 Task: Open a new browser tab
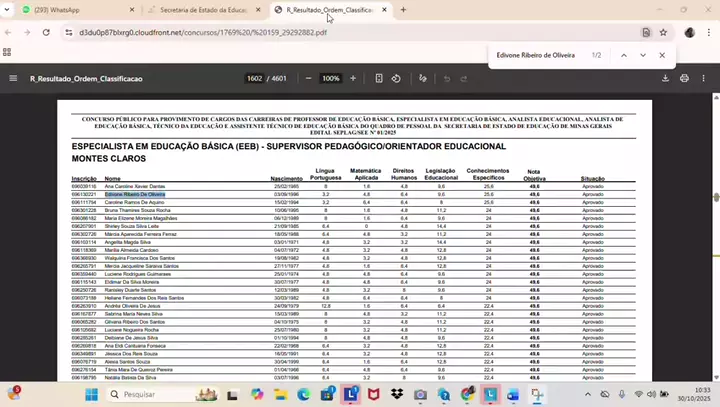coord(404,10)
